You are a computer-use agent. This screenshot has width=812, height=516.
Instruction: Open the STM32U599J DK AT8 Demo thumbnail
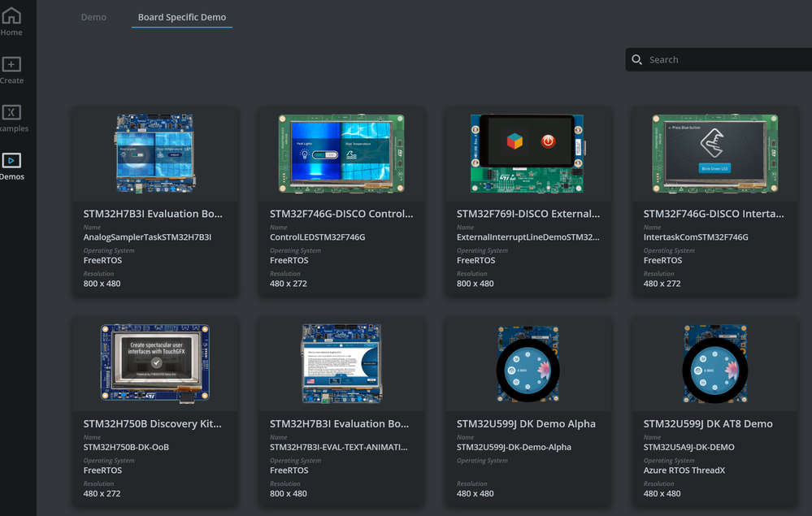(714, 363)
